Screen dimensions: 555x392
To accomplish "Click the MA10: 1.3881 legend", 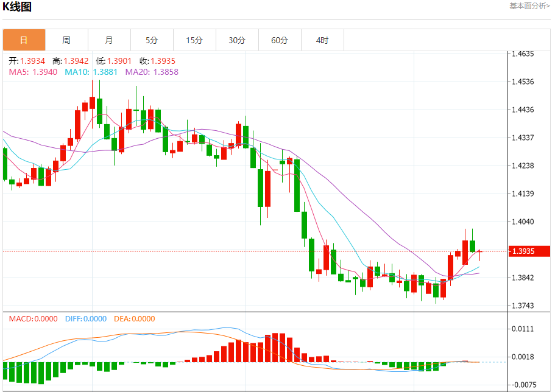I will (x=91, y=72).
